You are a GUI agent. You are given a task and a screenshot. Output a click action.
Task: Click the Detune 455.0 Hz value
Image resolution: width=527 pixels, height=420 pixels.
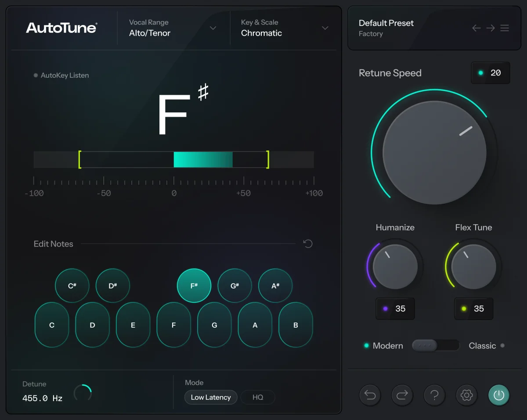pos(43,398)
